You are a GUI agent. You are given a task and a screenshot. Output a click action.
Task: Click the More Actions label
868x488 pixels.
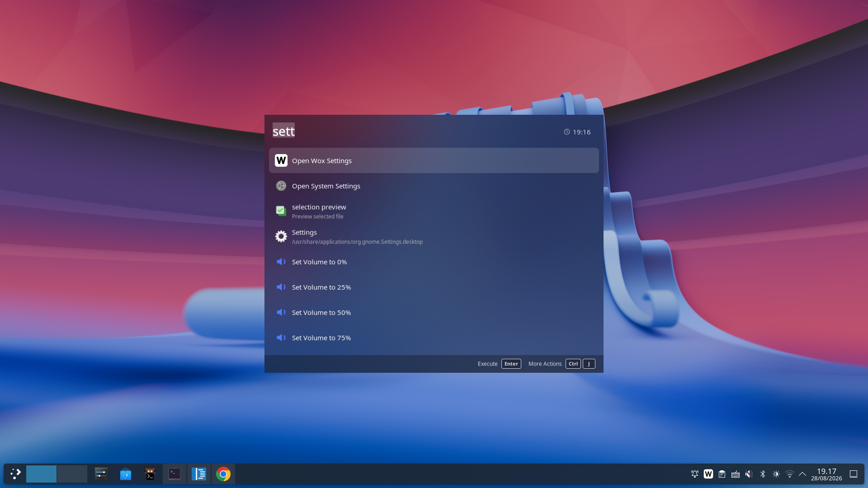[x=545, y=364]
